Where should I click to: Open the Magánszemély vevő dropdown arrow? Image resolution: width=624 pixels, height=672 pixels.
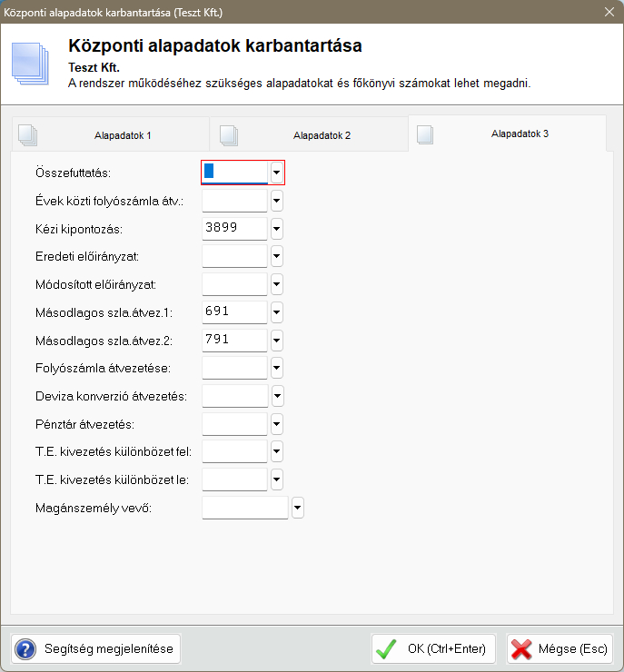[297, 508]
